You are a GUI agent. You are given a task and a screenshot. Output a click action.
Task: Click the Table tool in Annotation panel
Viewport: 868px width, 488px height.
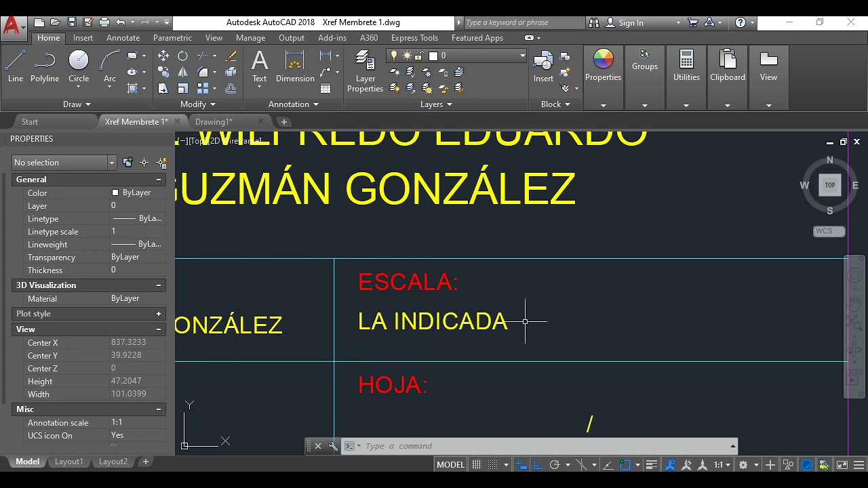pos(325,89)
